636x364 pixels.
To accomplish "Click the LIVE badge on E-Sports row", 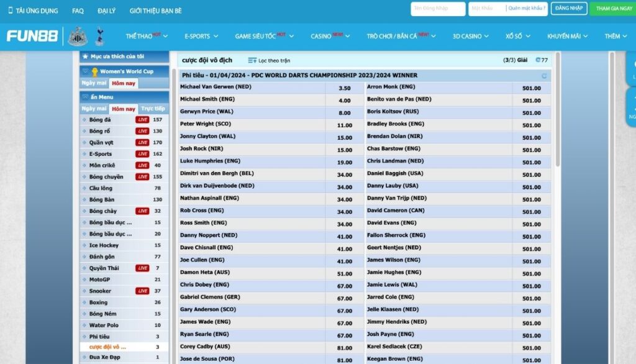I will tap(142, 154).
